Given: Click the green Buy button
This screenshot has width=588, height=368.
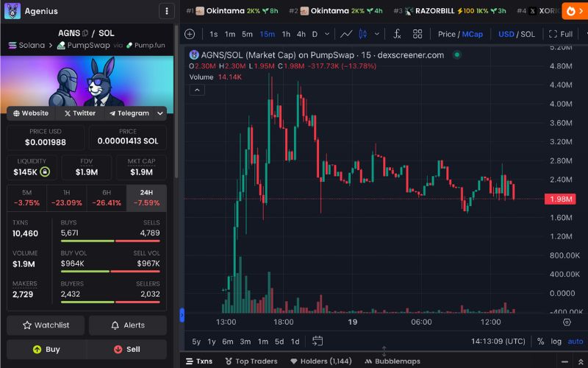Looking at the screenshot, I should (x=46, y=349).
